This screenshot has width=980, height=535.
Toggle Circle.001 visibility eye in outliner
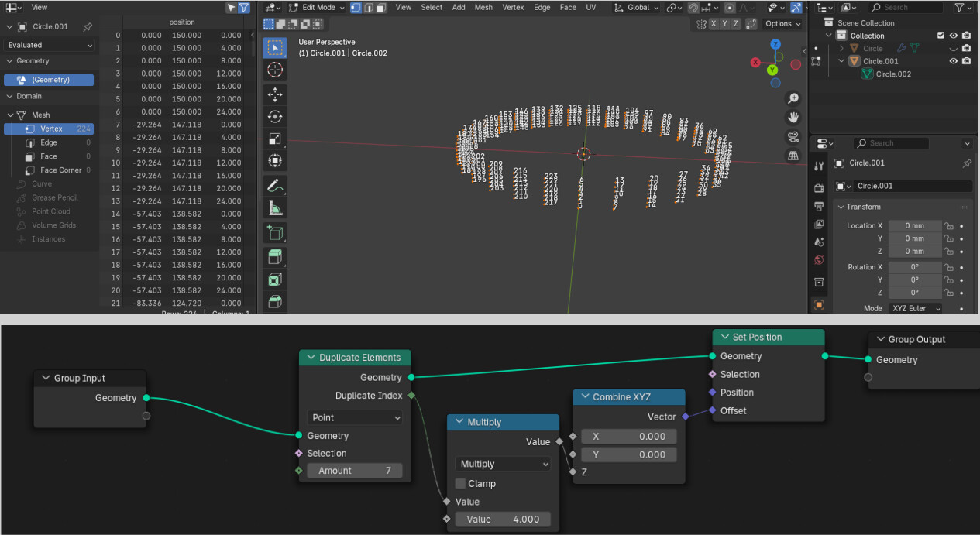coord(954,61)
